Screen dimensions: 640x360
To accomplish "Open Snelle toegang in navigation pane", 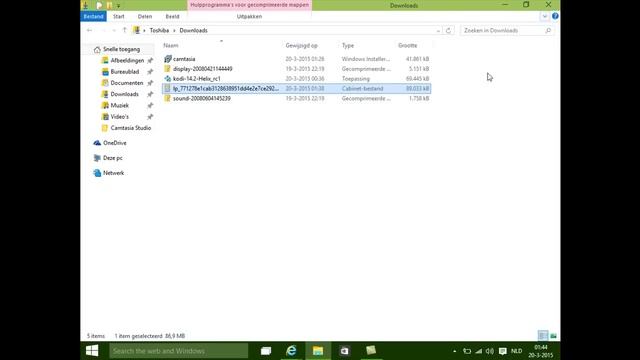I will (121, 49).
